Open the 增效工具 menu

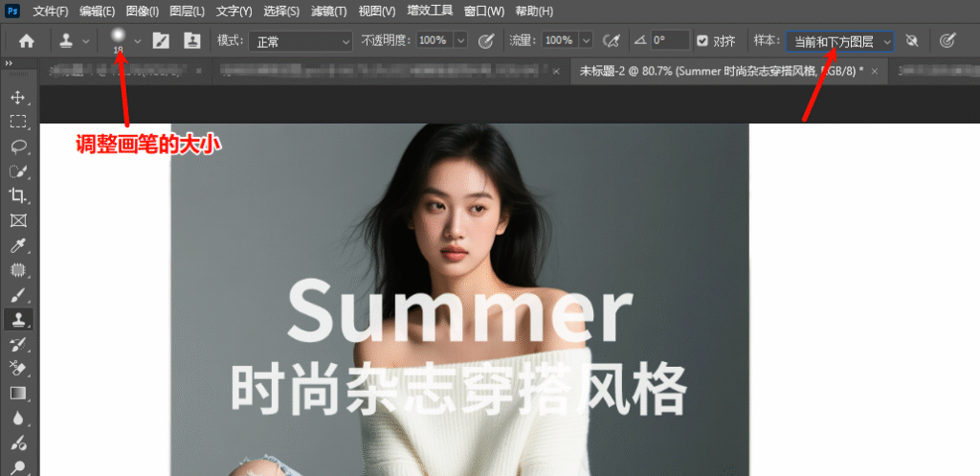(430, 11)
